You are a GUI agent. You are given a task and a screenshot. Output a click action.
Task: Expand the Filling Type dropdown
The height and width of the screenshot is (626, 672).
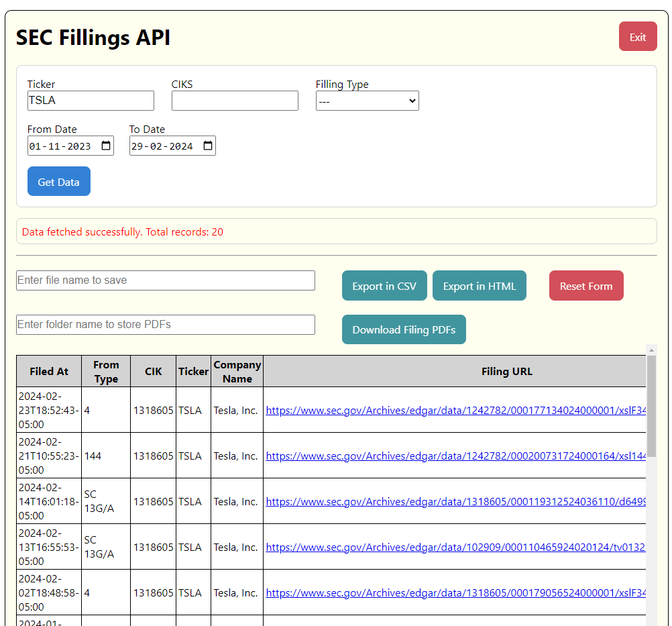tap(368, 101)
